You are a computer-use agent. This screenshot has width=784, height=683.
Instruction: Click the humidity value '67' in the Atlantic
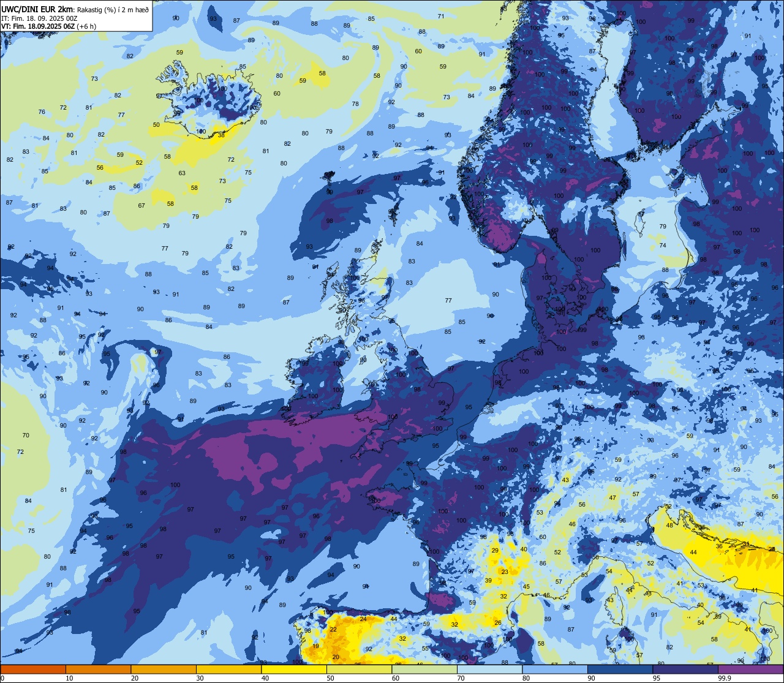pyautogui.click(x=141, y=205)
